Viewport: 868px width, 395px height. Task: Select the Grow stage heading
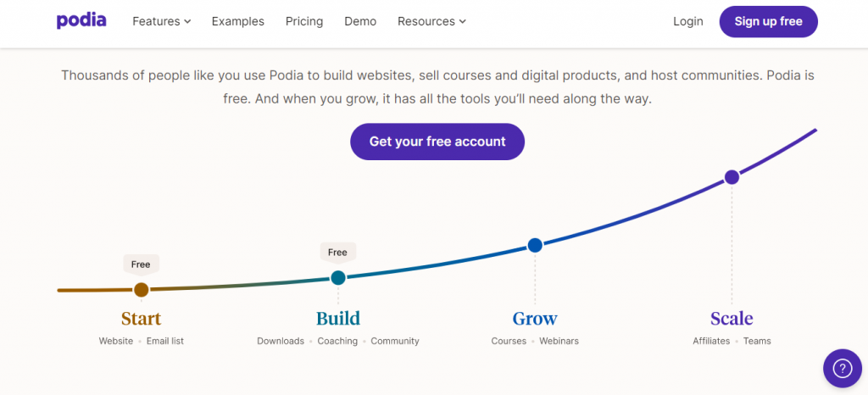click(535, 319)
